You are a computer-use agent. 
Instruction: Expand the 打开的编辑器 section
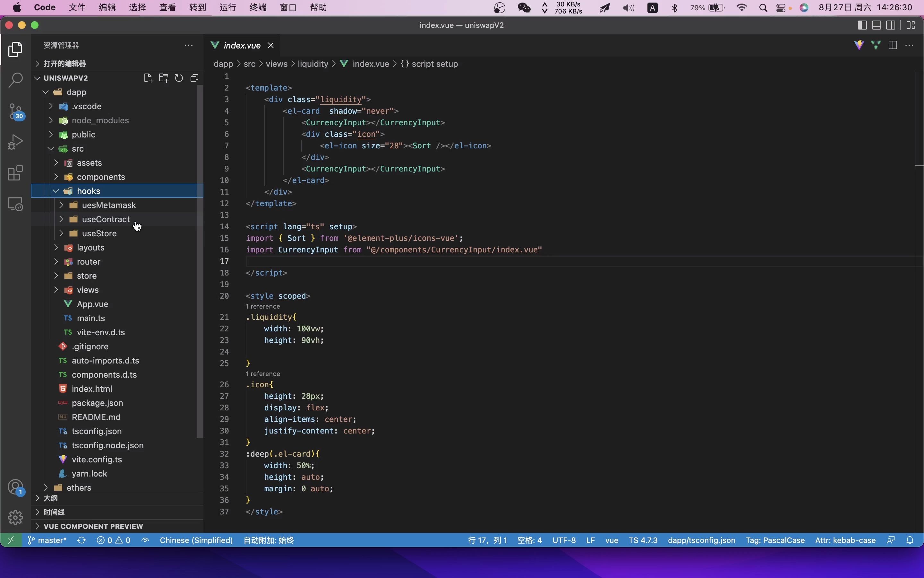click(x=117, y=64)
